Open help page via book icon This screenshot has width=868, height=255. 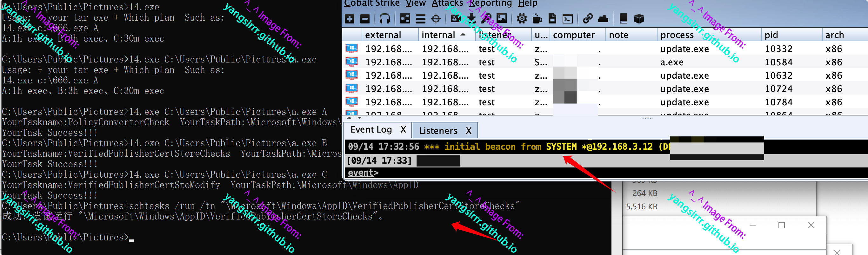[x=623, y=18]
